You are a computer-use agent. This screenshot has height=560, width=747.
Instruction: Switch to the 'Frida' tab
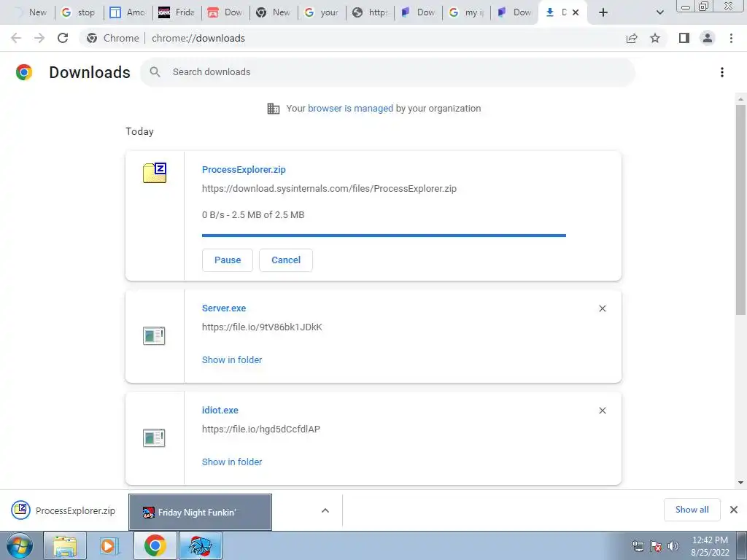coord(177,12)
